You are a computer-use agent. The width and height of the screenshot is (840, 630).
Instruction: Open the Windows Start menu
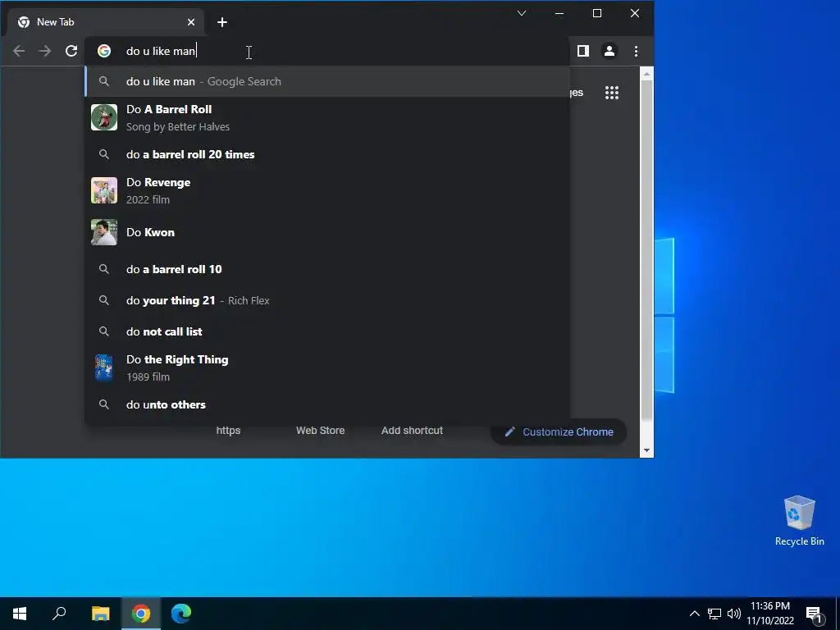(20, 614)
